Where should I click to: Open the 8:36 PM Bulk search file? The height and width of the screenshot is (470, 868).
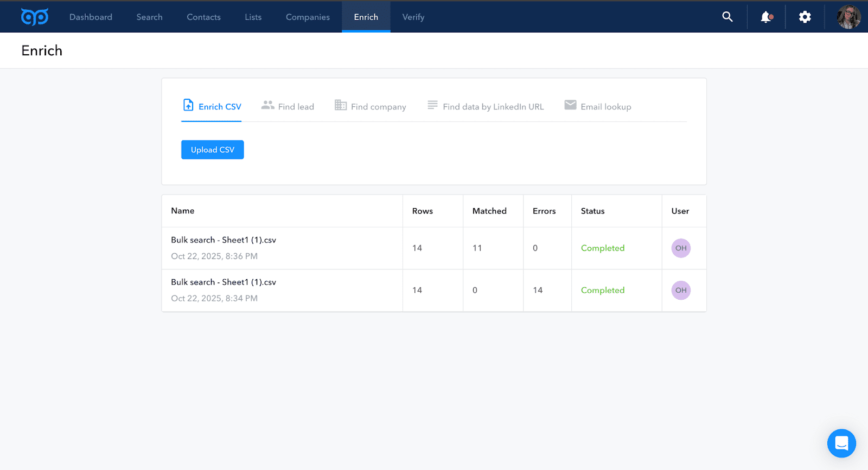224,240
